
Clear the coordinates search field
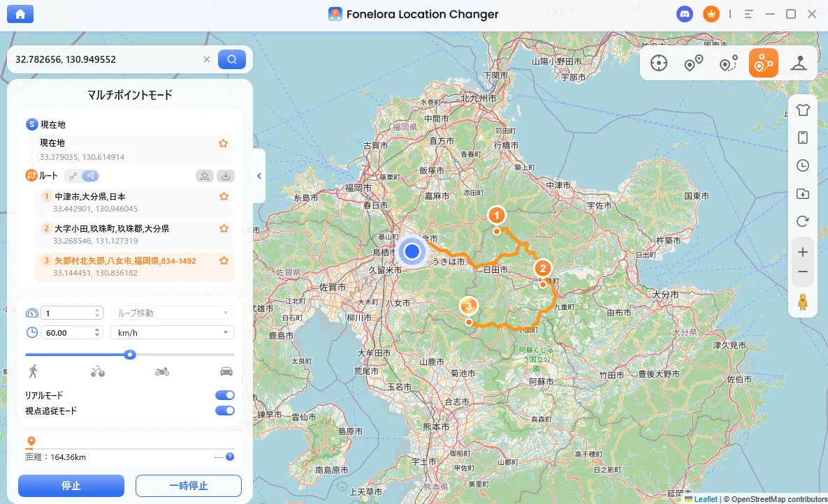pos(207,59)
